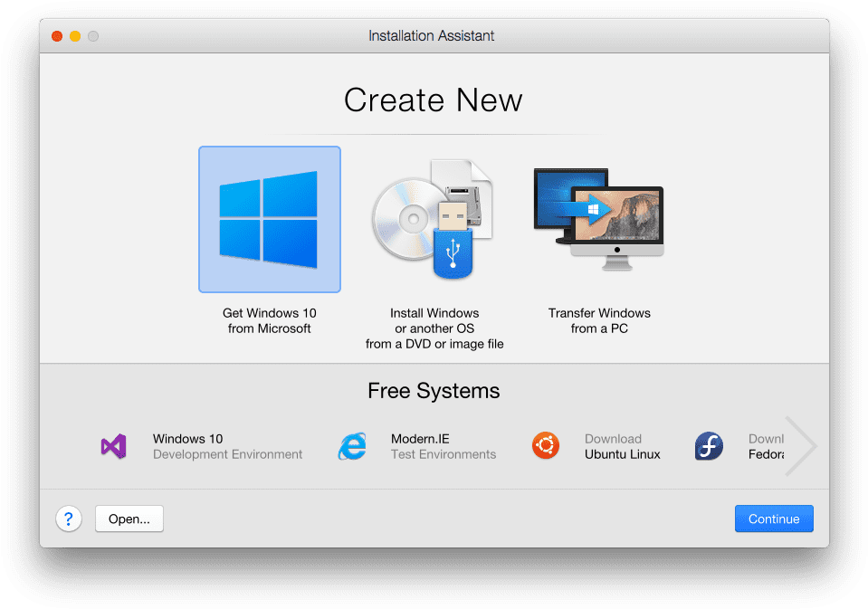The width and height of the screenshot is (868, 609).
Task: Click the Fedora logo icon
Action: (x=709, y=446)
